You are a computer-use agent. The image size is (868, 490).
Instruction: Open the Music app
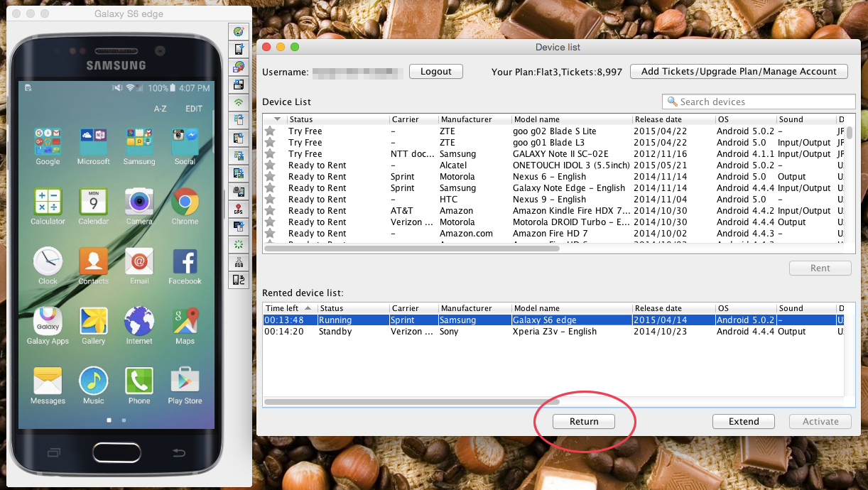[94, 386]
